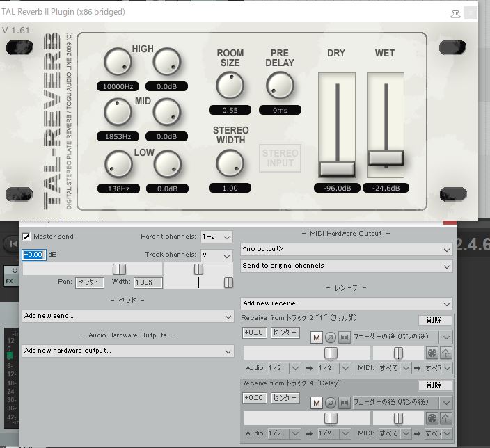Click the WET fader handle
Image resolution: width=490 pixels, height=448 pixels.
(x=386, y=158)
